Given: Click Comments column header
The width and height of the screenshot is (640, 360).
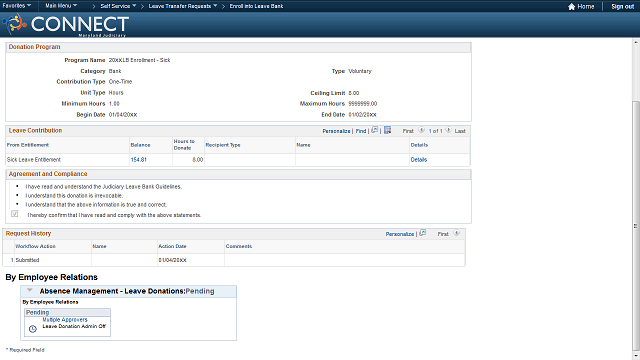Looking at the screenshot, I should pyautogui.click(x=239, y=246).
